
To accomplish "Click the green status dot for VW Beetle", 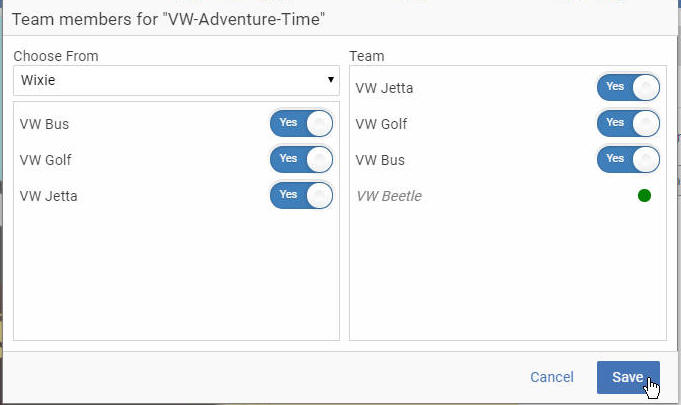I will [645, 196].
